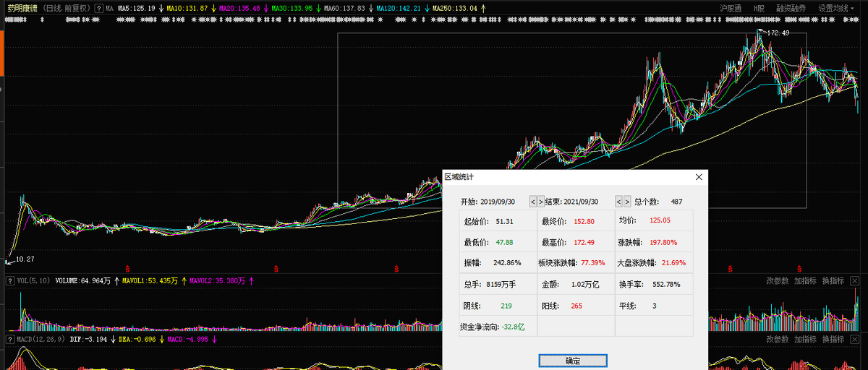This screenshot has width=868, height=370.
Task: Click the help icon beside the MA indicator
Action: (x=99, y=8)
